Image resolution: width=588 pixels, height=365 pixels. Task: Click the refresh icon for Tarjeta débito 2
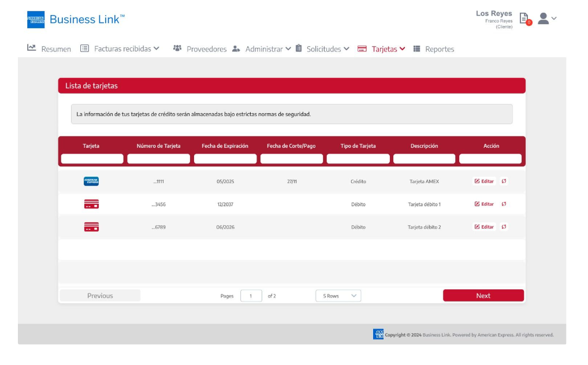click(x=504, y=227)
